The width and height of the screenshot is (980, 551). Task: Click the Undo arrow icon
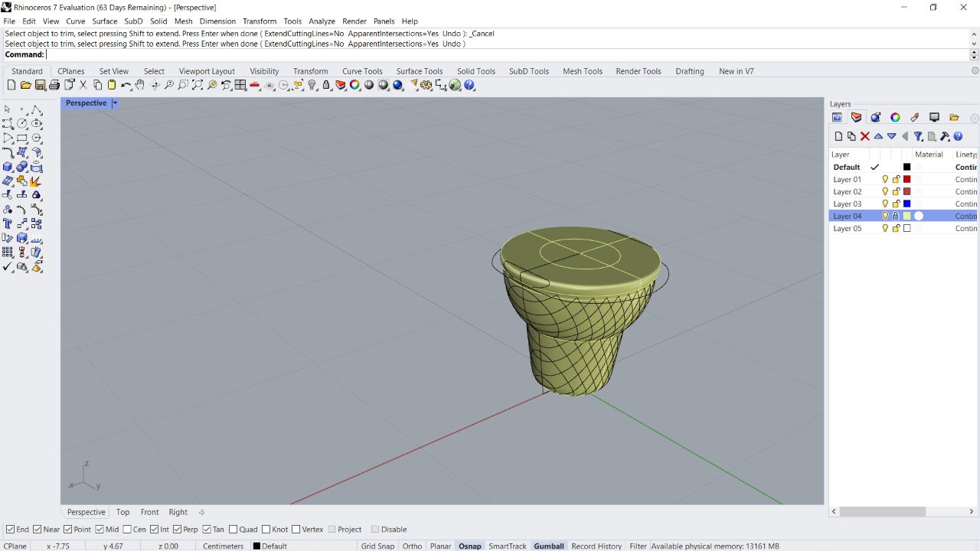coord(126,85)
